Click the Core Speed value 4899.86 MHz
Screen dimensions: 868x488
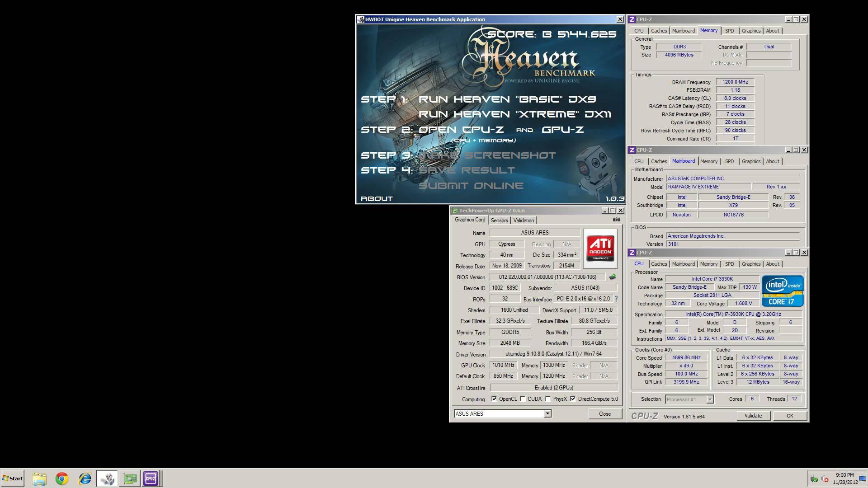(686, 358)
